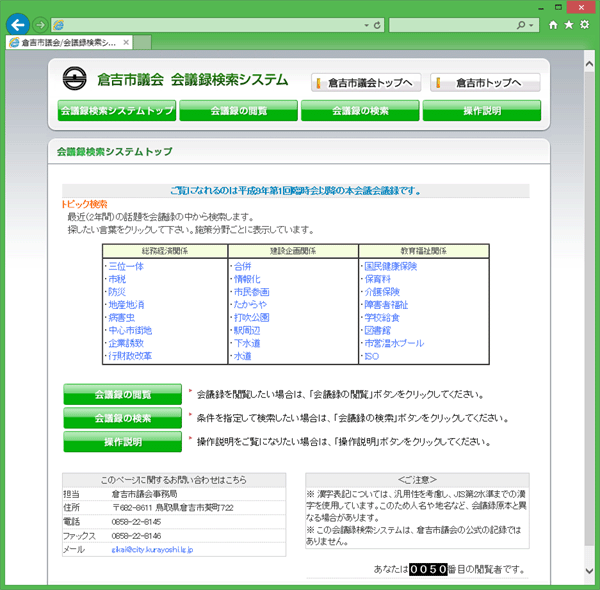Close the 倉吉市議会 browser tab
The width and height of the screenshot is (600, 590).
(x=126, y=42)
